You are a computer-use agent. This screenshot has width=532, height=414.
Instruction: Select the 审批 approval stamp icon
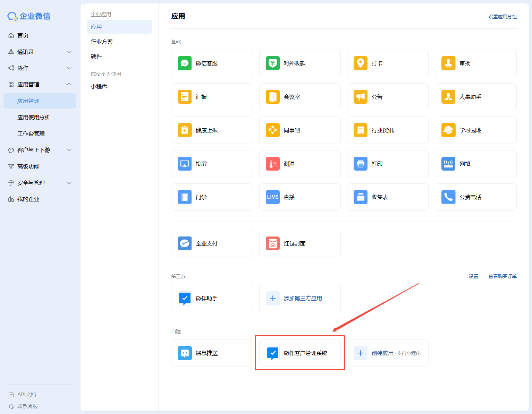(448, 63)
